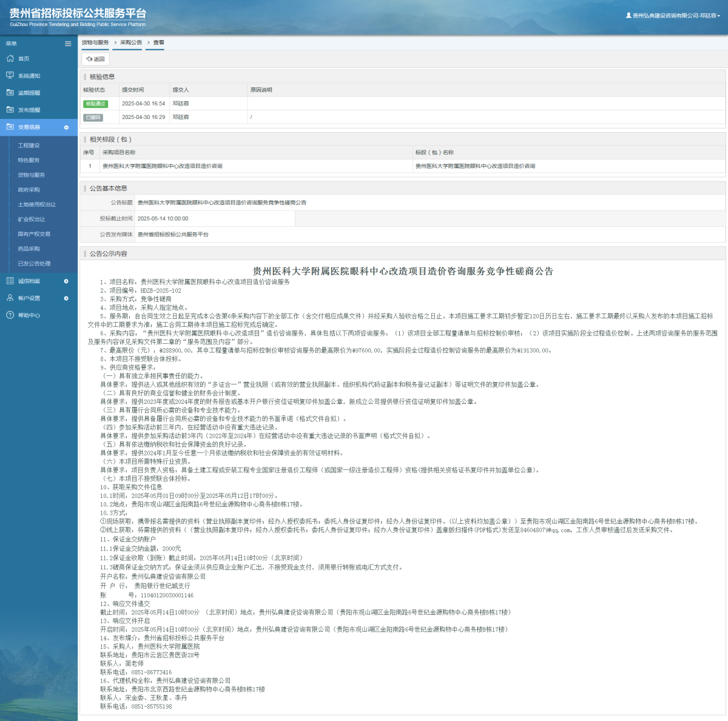Open 已发公告处理 sidebar item
Image resolution: width=728 pixels, height=721 pixels.
(x=34, y=264)
